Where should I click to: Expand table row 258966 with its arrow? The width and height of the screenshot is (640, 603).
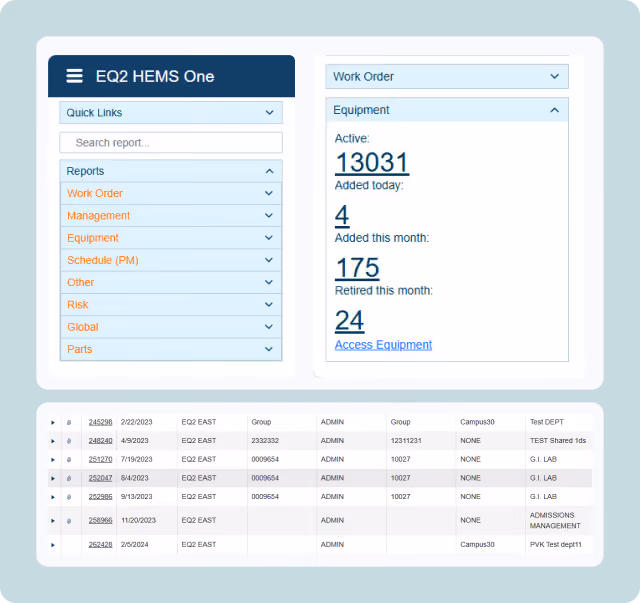click(x=53, y=521)
